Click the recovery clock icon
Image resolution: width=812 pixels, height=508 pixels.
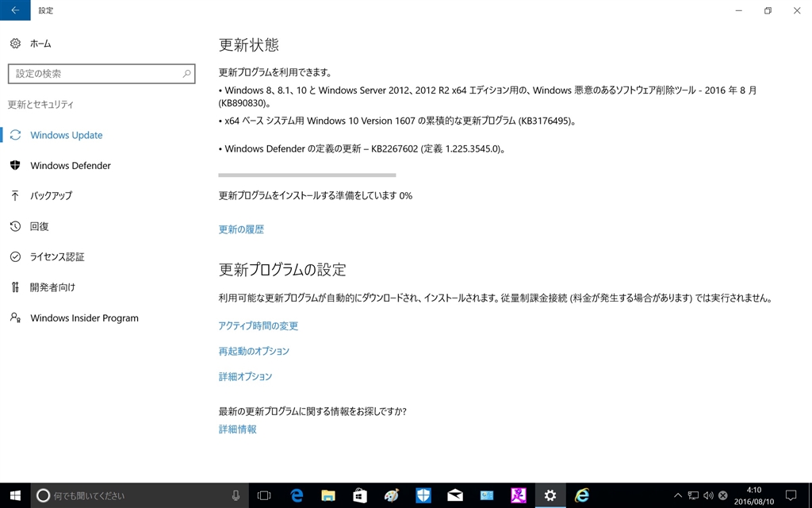click(x=16, y=226)
